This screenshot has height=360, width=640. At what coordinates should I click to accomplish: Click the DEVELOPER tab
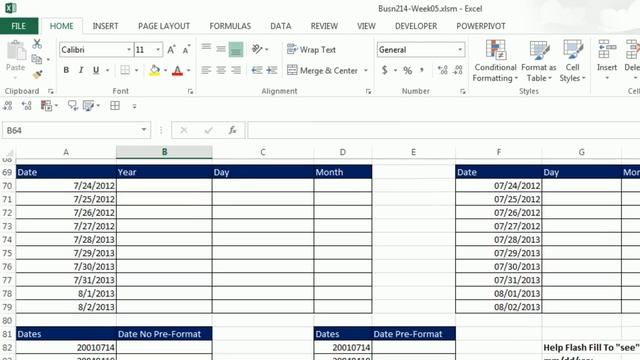(x=416, y=26)
